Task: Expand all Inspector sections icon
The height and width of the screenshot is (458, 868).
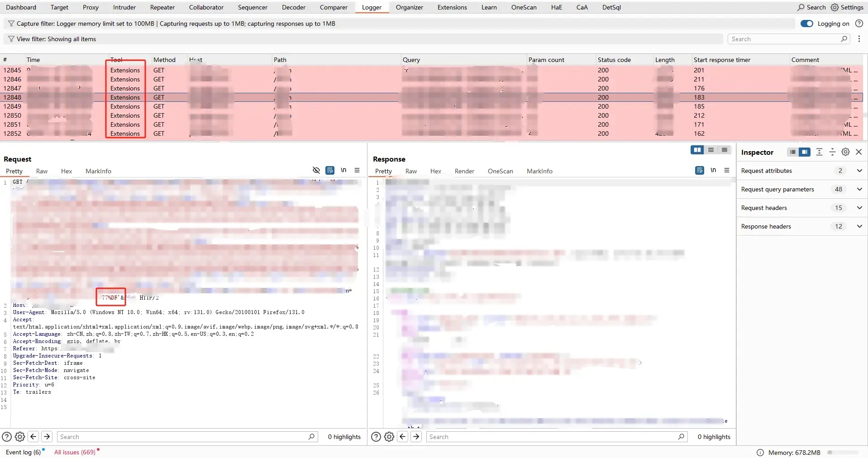Action: pyautogui.click(x=819, y=152)
